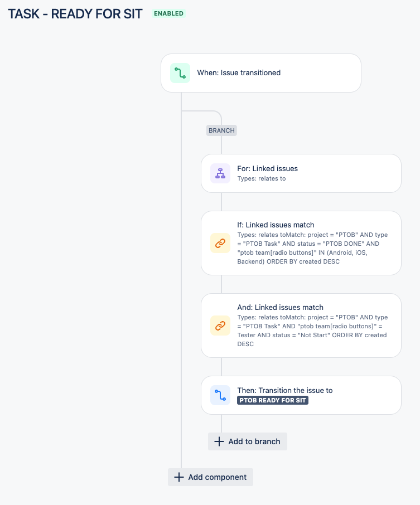Select the If: Linked issues match condition

tap(301, 243)
